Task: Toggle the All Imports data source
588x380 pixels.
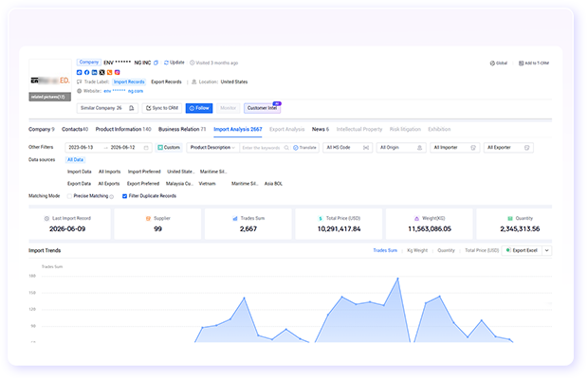Action: click(109, 172)
